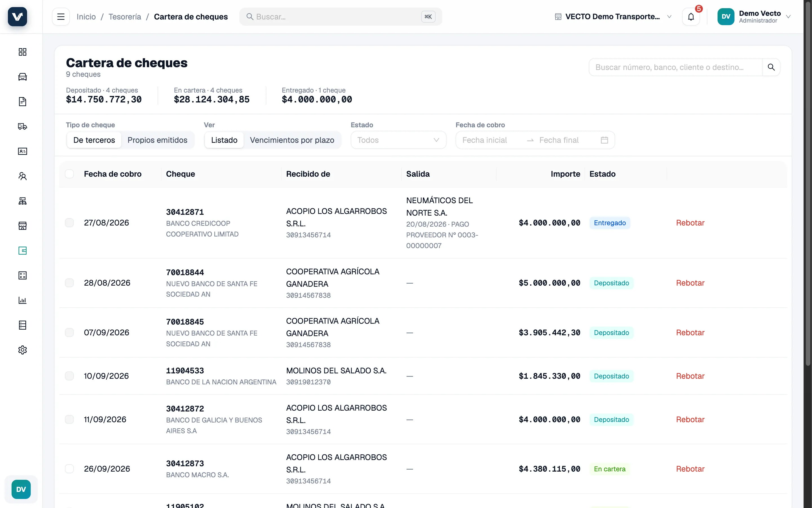The width and height of the screenshot is (812, 508).
Task: Select the 'De terceros' tab
Action: [x=94, y=140]
